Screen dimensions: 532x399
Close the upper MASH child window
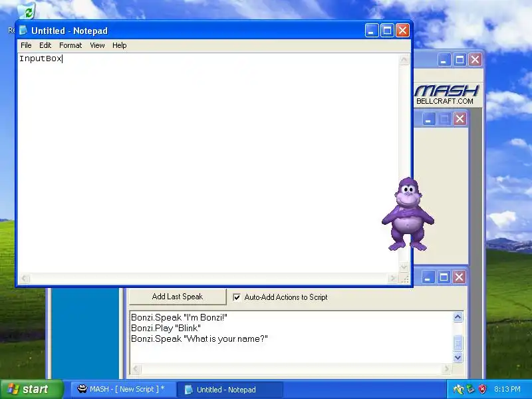pyautogui.click(x=460, y=119)
